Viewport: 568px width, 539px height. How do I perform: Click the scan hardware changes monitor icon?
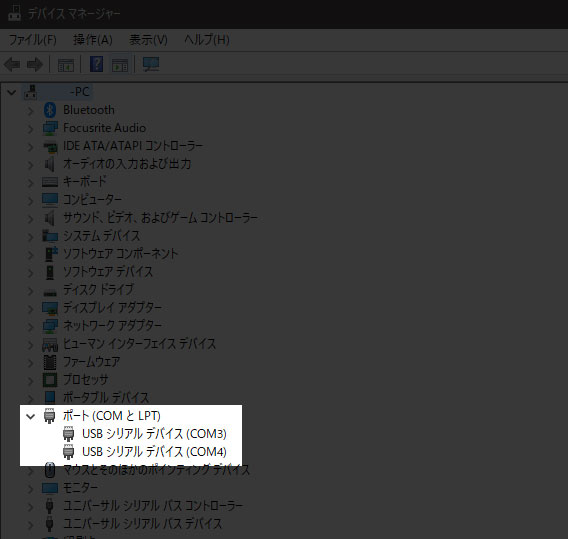pos(151,64)
